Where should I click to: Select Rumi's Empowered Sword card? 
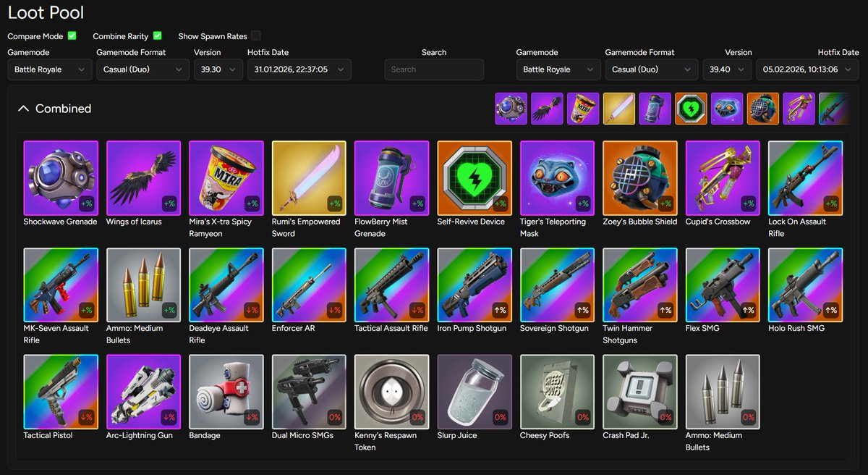pos(310,178)
